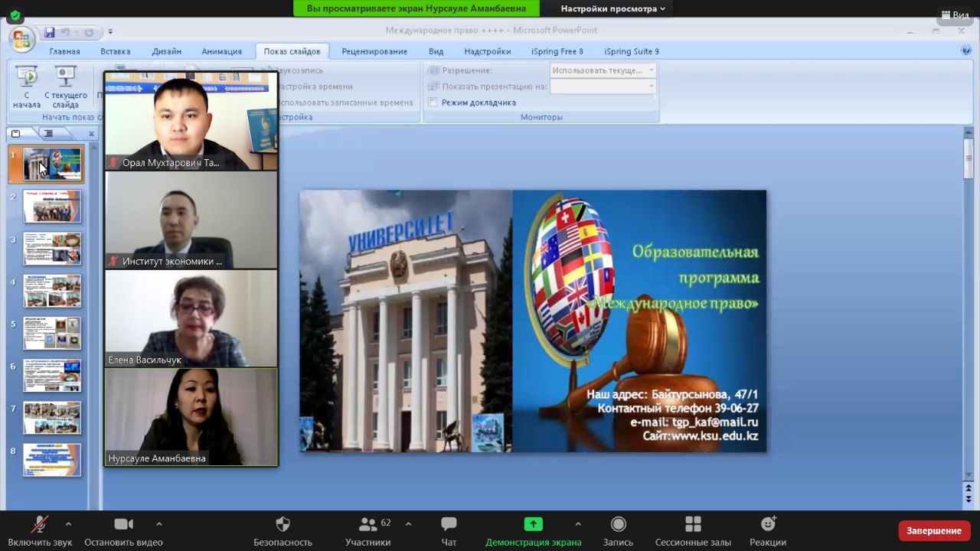
Task: Click Орал Мухтарович participant video tile
Action: click(191, 121)
